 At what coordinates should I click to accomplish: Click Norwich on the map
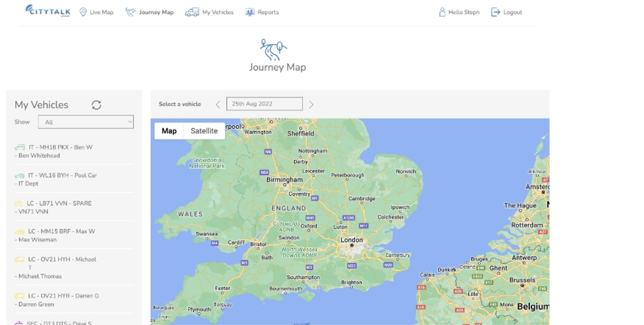406,171
